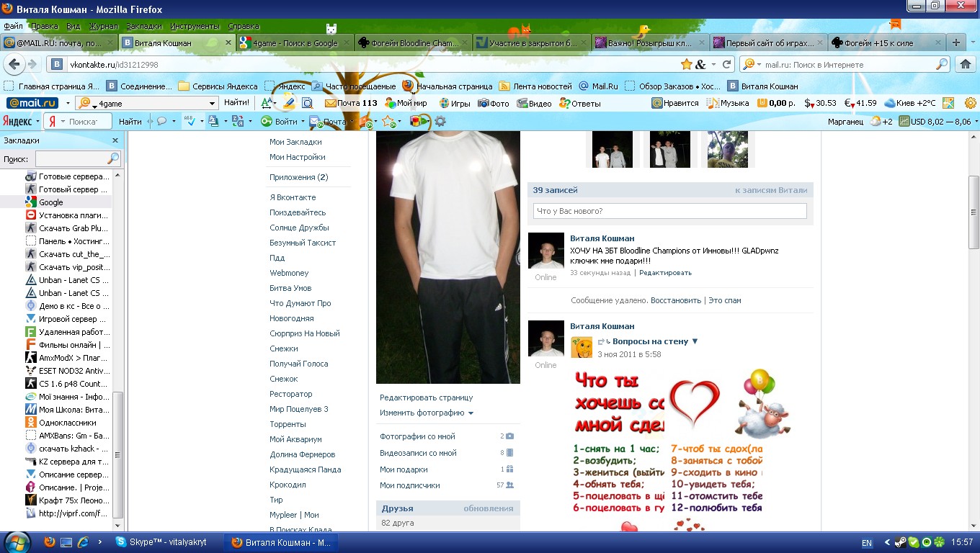
Task: Expand the Яндекс toolbar logo dropdown arrow
Action: pyautogui.click(x=37, y=122)
